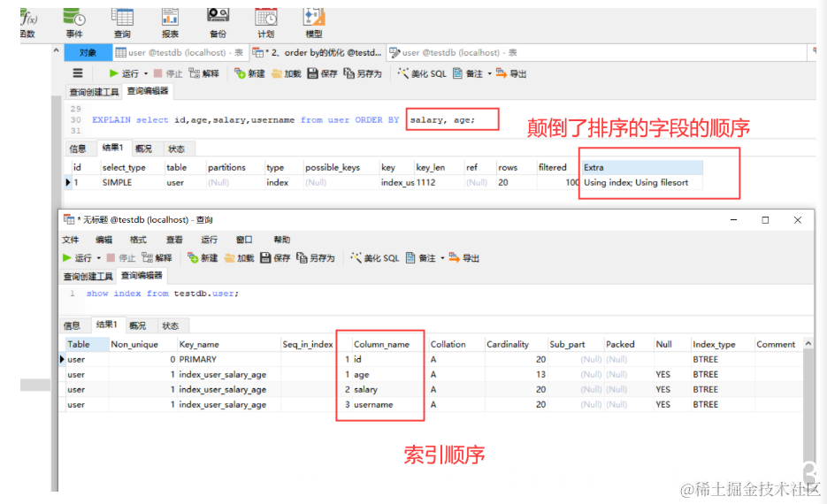Image resolution: width=827 pixels, height=504 pixels.
Task: Click 导出 export in the 无标题 window toolbar
Action: pos(464,258)
